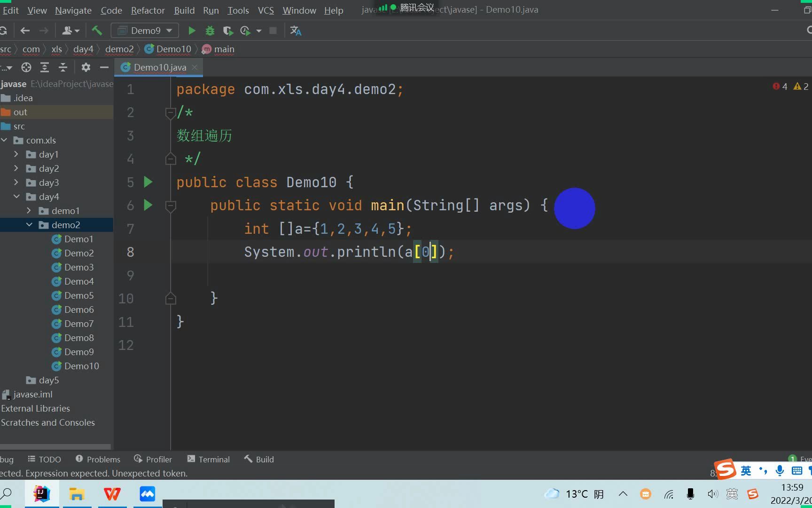812x508 pixels.
Task: Open the Terminal tool window
Action: coord(208,459)
